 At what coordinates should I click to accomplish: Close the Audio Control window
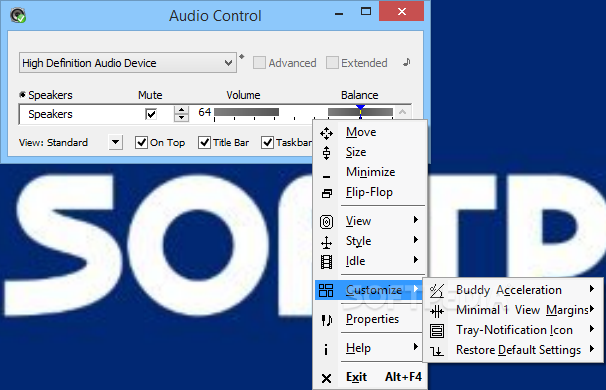pos(402,11)
